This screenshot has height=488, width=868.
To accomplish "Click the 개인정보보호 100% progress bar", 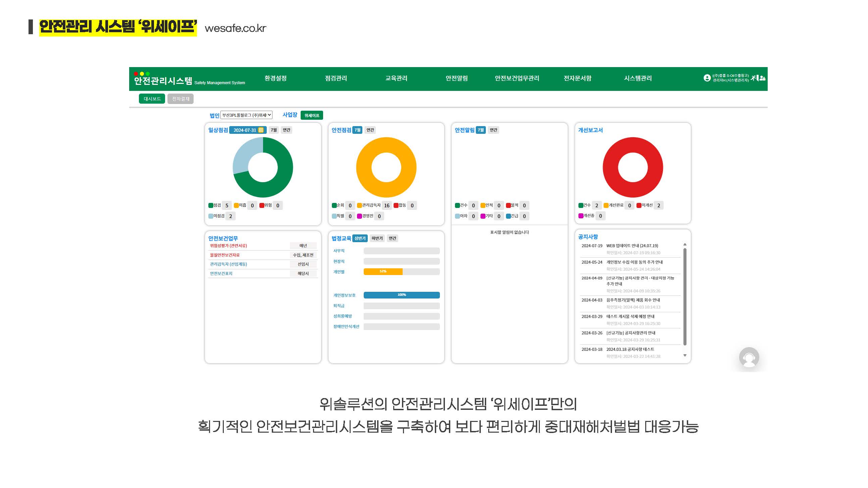I will pos(402,295).
